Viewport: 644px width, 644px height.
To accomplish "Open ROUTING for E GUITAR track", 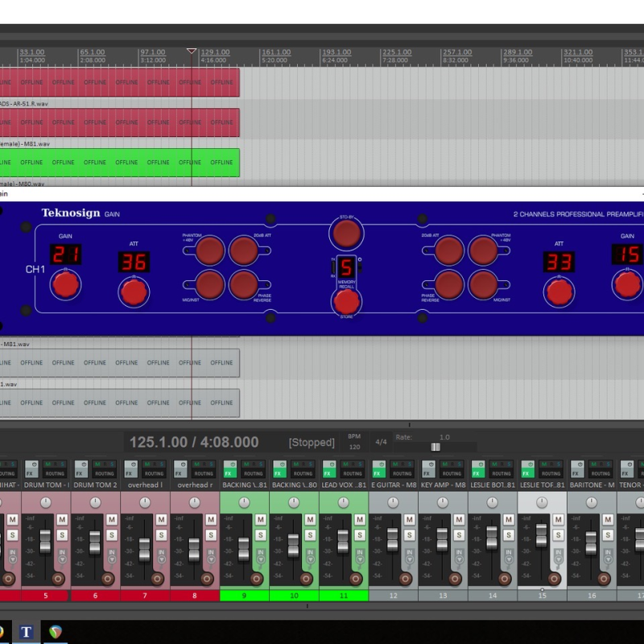I will pos(402,473).
